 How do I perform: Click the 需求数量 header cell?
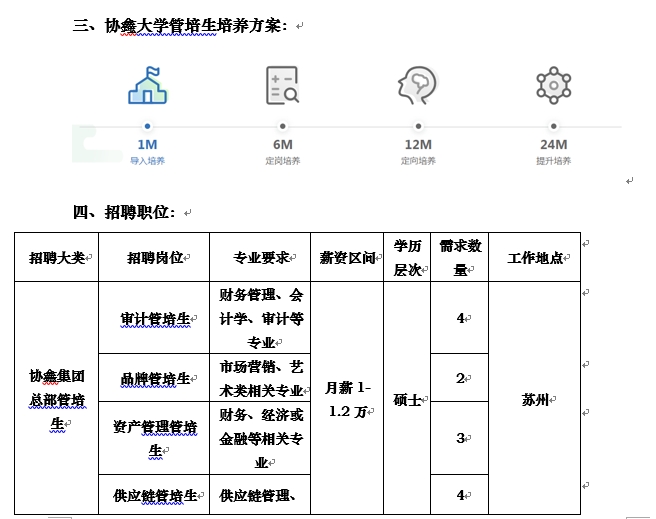coord(459,257)
